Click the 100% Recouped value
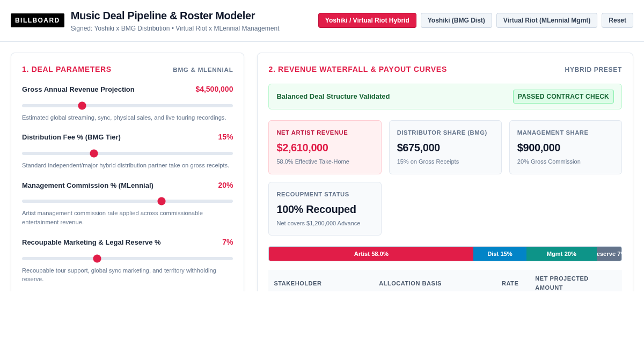The width and height of the screenshot is (644, 338). [x=316, y=209]
